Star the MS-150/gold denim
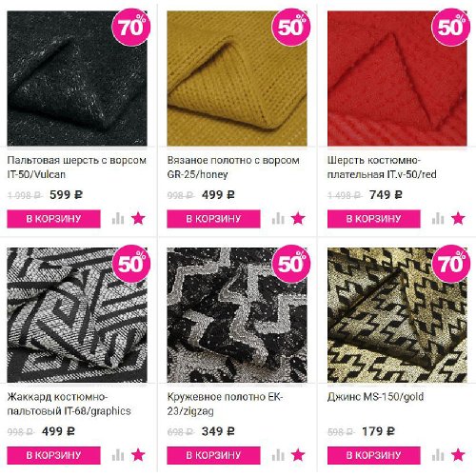 458,455
